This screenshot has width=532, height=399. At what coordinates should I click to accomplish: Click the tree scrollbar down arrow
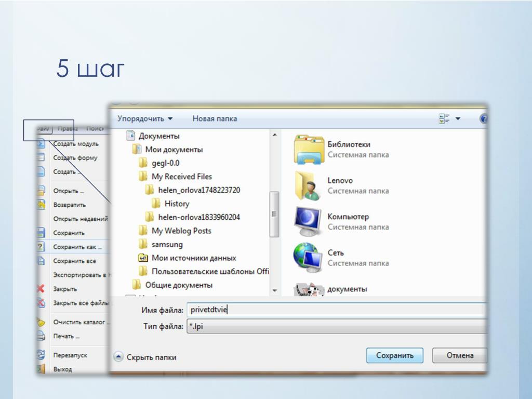pos(275,291)
